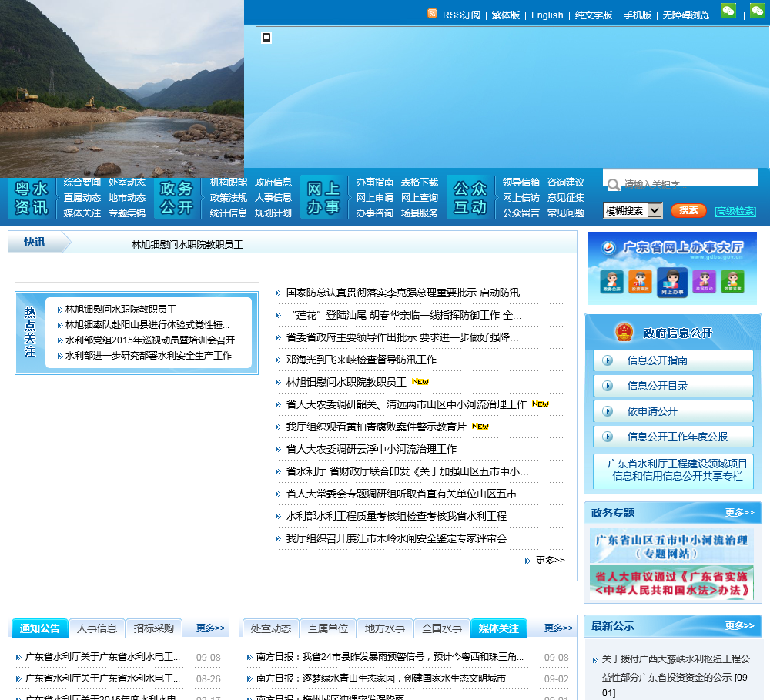Click the magnifier icon in the search box
This screenshot has width=770, height=700.
tap(613, 184)
